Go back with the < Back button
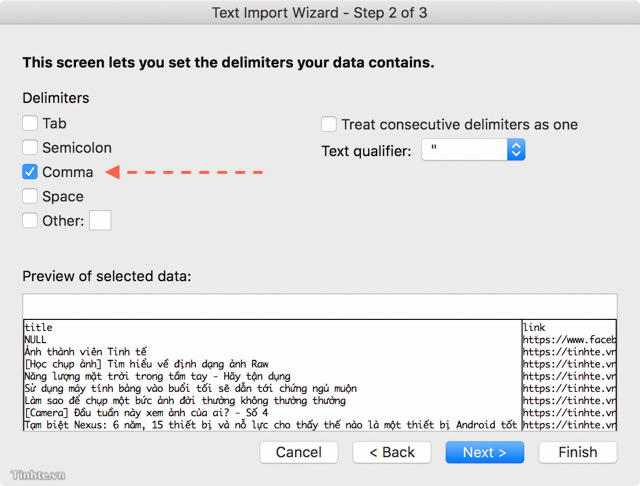 (x=392, y=452)
